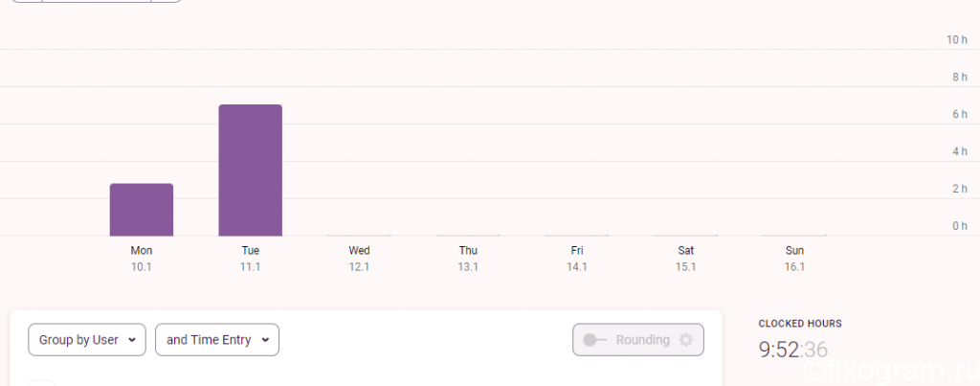Screen dimensions: 980x386
Task: Click the Thu 13.1 day label
Action: [468, 259]
